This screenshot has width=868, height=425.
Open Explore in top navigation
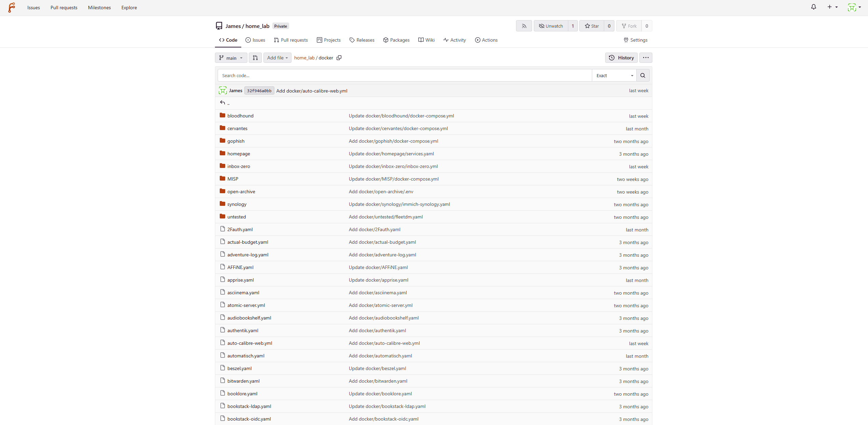click(129, 8)
